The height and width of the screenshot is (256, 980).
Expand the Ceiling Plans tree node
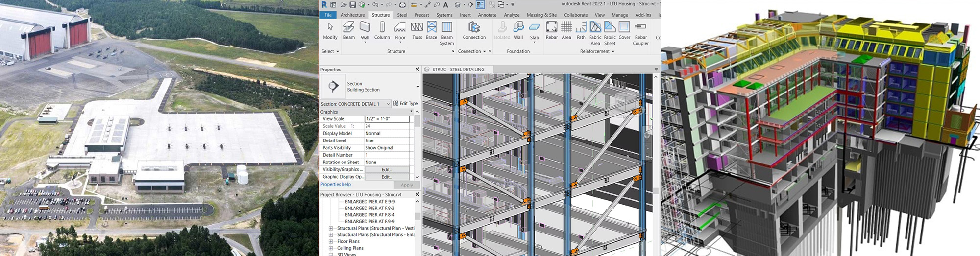pos(331,248)
